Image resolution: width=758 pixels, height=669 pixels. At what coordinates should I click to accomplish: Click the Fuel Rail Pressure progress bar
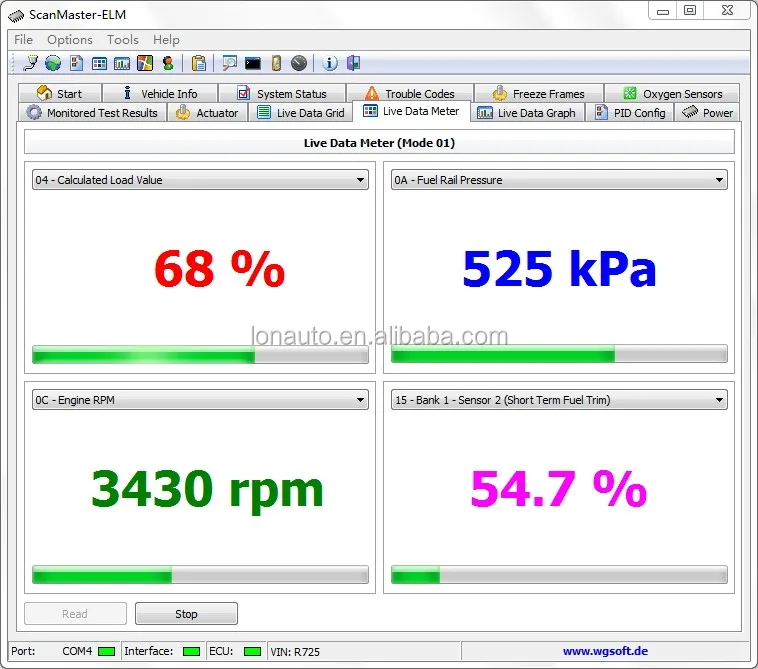[559, 353]
